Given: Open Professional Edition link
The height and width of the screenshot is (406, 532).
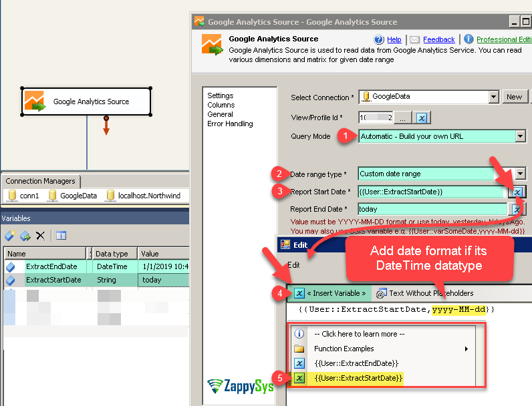Looking at the screenshot, I should pos(504,39).
